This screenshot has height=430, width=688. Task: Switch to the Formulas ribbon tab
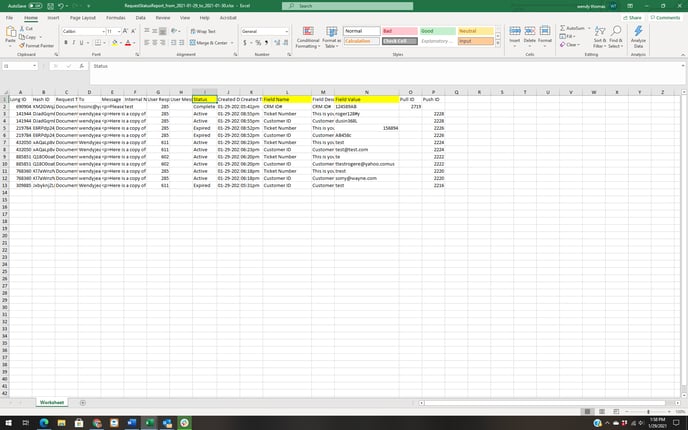(x=116, y=17)
